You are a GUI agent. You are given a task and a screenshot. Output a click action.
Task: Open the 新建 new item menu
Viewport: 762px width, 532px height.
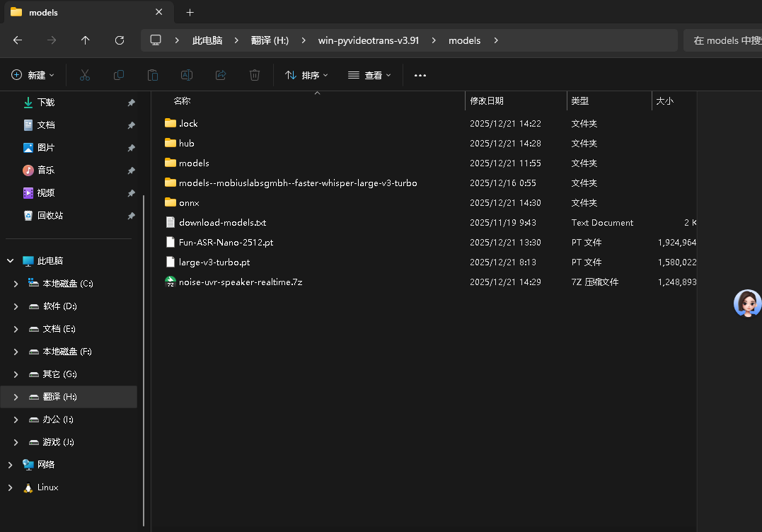pos(33,75)
